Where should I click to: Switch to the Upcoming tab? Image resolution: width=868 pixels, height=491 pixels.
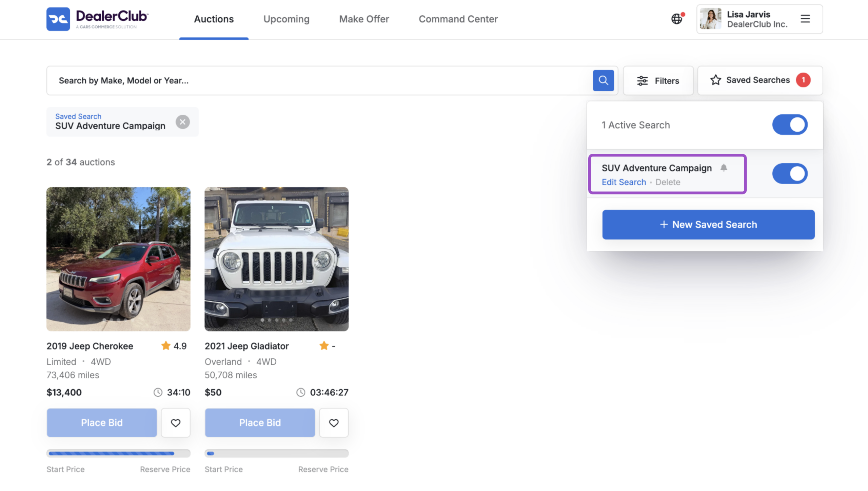[287, 19]
